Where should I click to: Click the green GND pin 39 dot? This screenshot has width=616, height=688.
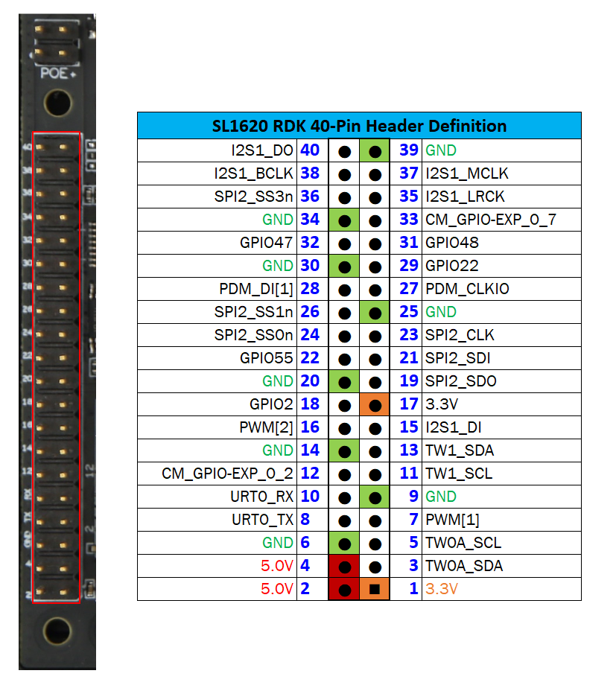tap(375, 150)
